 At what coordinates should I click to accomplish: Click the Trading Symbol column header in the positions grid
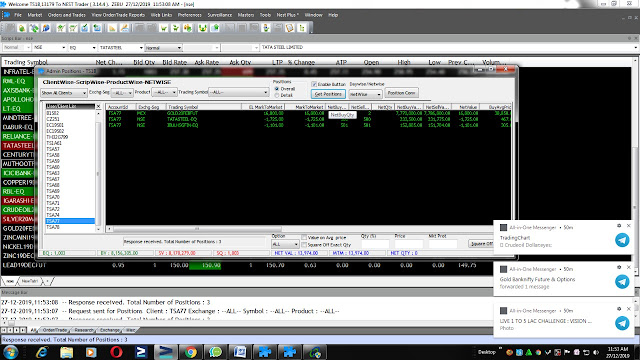click(x=203, y=107)
